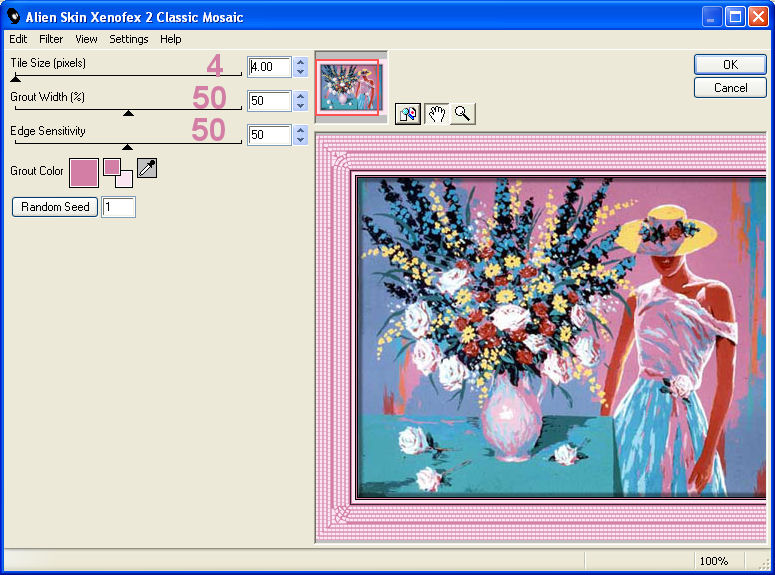This screenshot has width=775, height=575.
Task: Close the Xenofex 2 Classic Mosaic window
Action: coord(758,17)
